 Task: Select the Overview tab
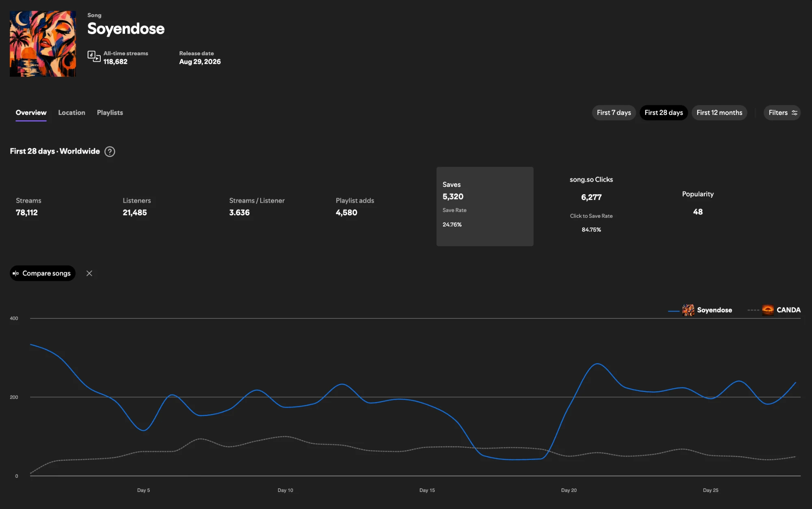pos(31,113)
